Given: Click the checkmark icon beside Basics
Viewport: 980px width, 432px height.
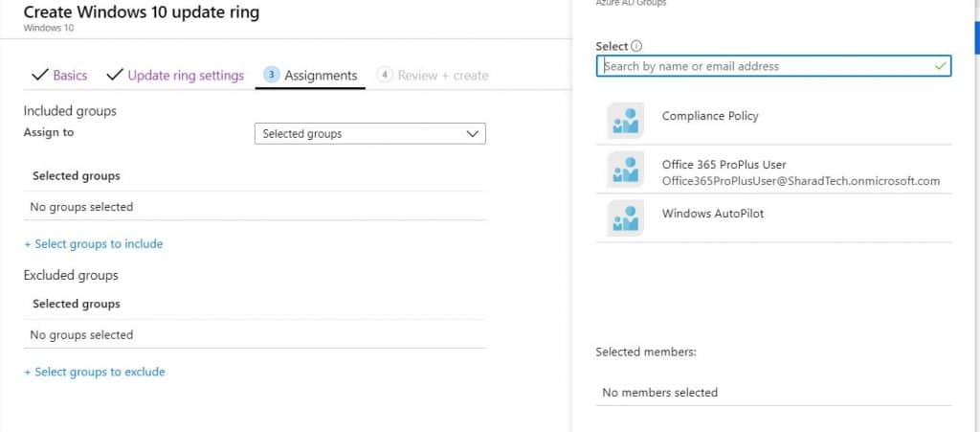Looking at the screenshot, I should [x=39, y=75].
